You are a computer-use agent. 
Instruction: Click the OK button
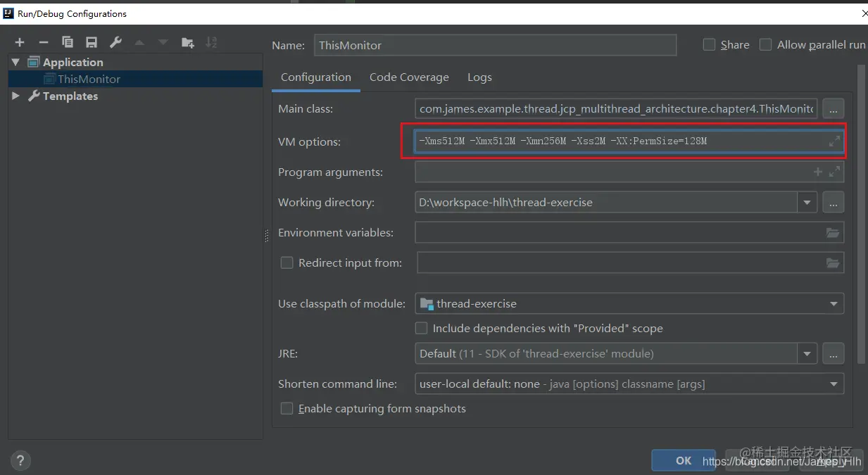(x=684, y=460)
